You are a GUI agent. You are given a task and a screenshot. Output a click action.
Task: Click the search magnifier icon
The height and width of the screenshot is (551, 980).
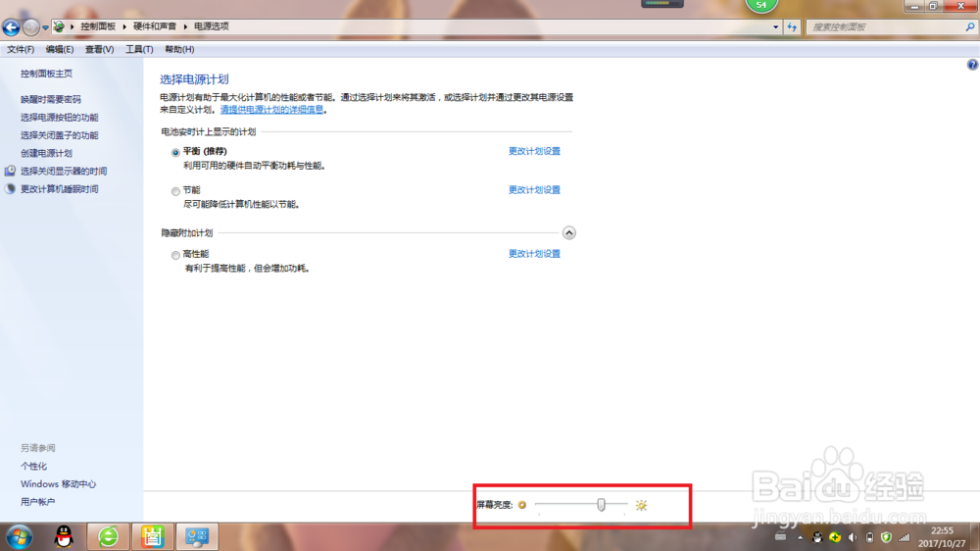(x=970, y=26)
